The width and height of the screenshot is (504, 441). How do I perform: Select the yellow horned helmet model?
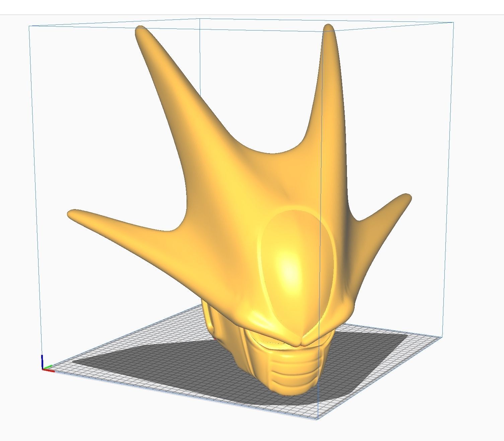point(239,209)
